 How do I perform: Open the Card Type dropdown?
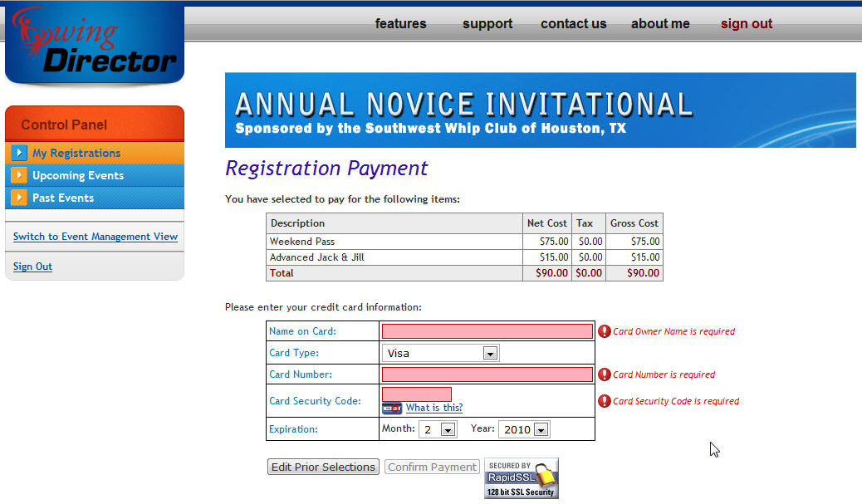pos(440,353)
